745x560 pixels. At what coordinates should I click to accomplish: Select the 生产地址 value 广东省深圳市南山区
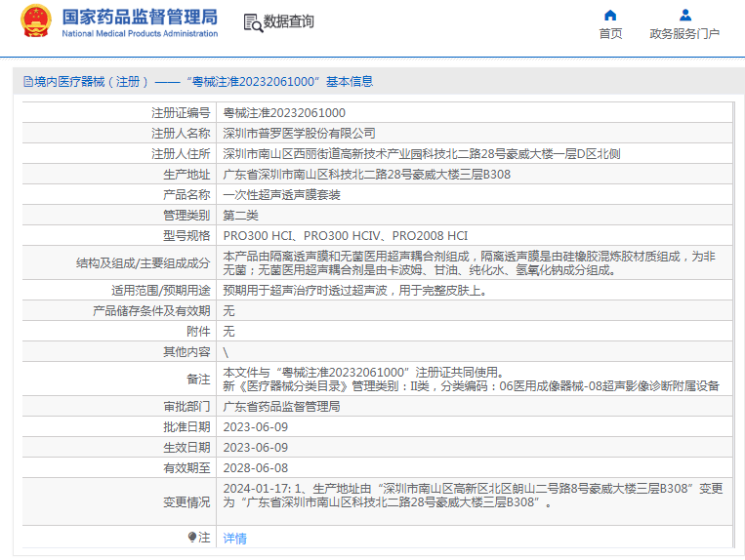tap(367, 175)
